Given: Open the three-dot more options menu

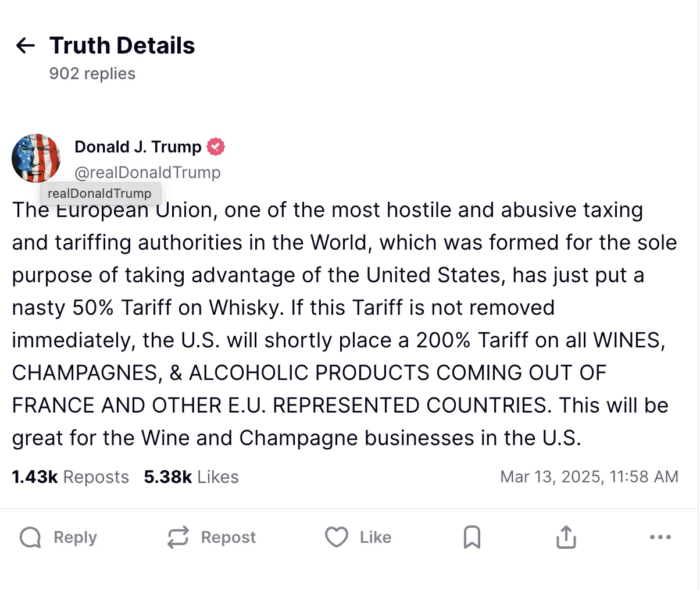Looking at the screenshot, I should pyautogui.click(x=660, y=538).
